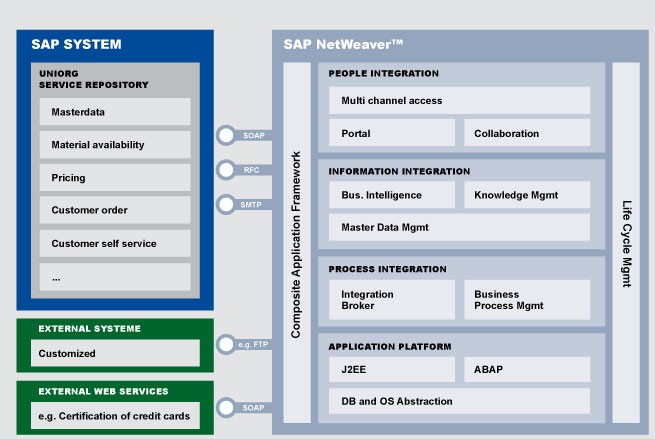Select the Material availability box
This screenshot has width=655, height=439.
pyautogui.click(x=115, y=145)
